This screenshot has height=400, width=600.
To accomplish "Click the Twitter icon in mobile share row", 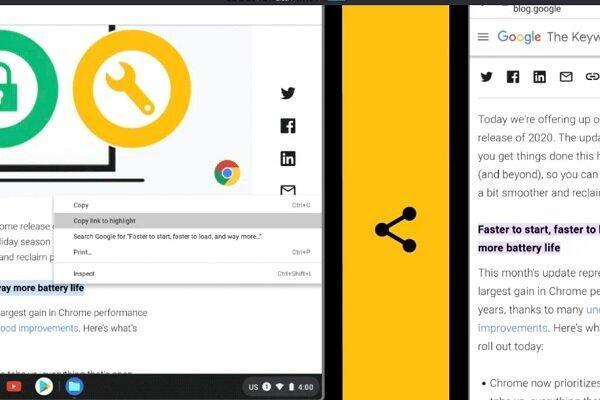I will [x=486, y=77].
